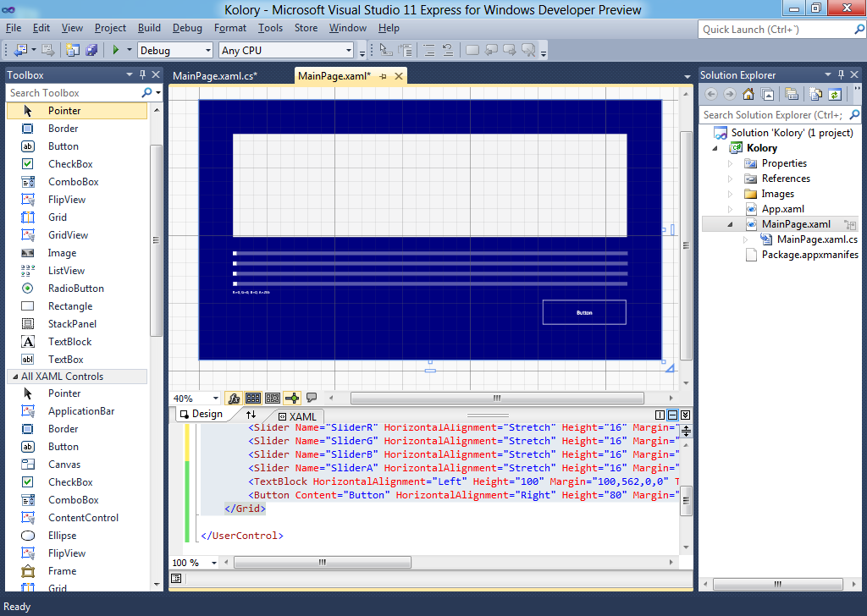The height and width of the screenshot is (616, 867).
Task: Toggle the show grid button in designer
Action: click(x=252, y=398)
